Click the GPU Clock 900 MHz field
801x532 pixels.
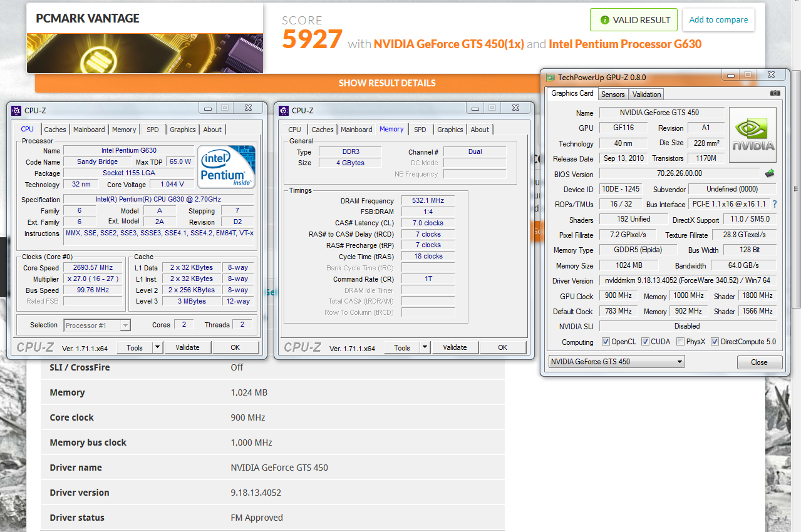pos(618,295)
